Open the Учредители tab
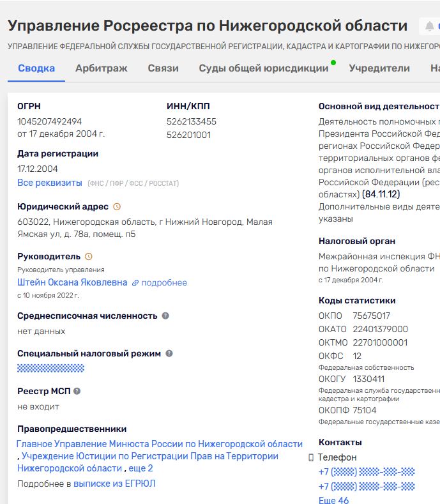This screenshot has height=504, width=440. tap(379, 68)
